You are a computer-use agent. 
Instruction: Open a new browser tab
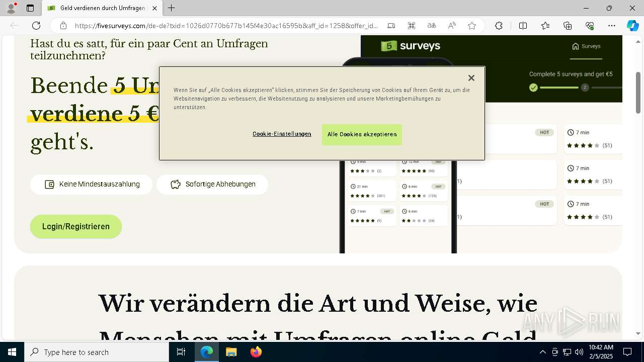tap(172, 8)
